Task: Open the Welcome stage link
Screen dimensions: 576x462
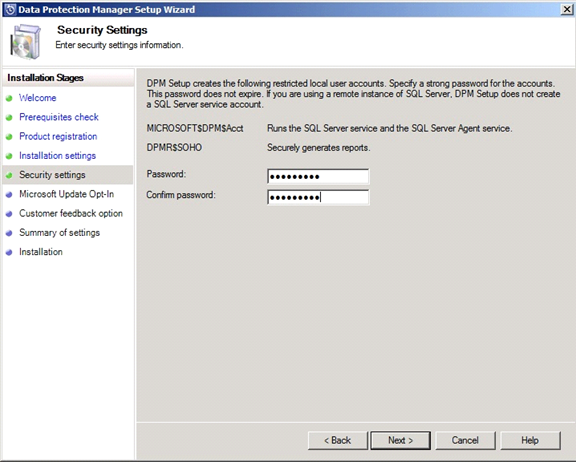Action: (x=37, y=98)
